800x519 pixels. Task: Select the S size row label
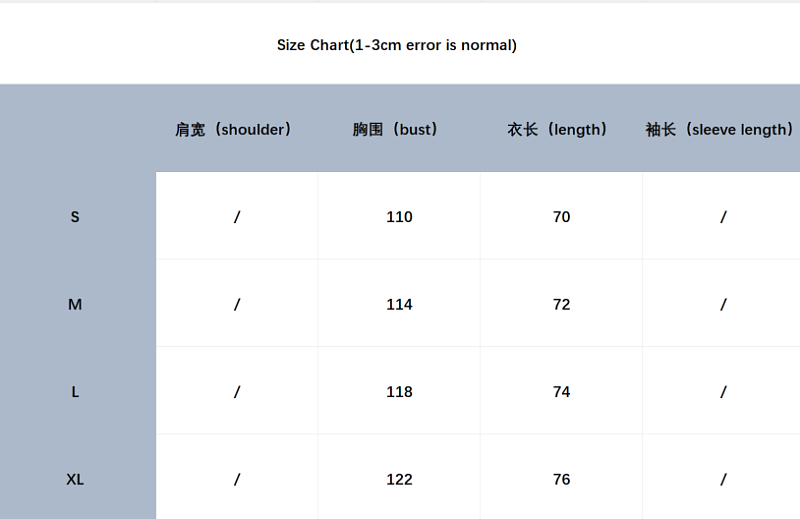tap(75, 217)
